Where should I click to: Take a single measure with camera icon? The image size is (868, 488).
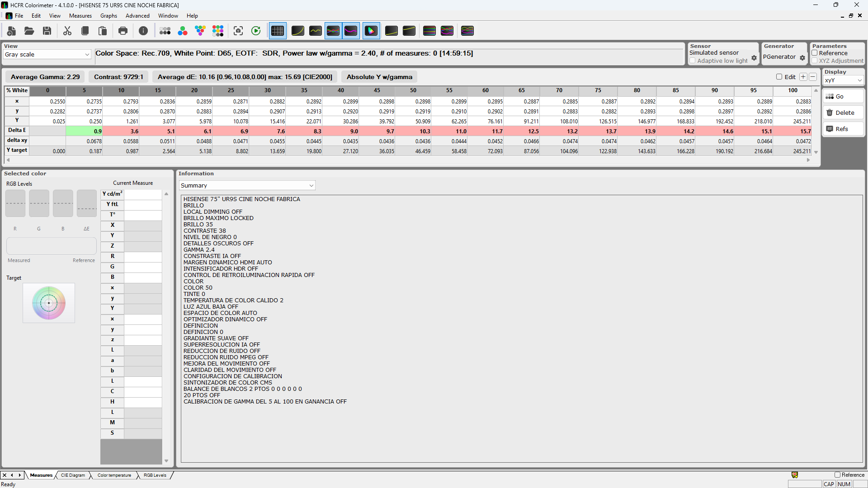point(238,31)
